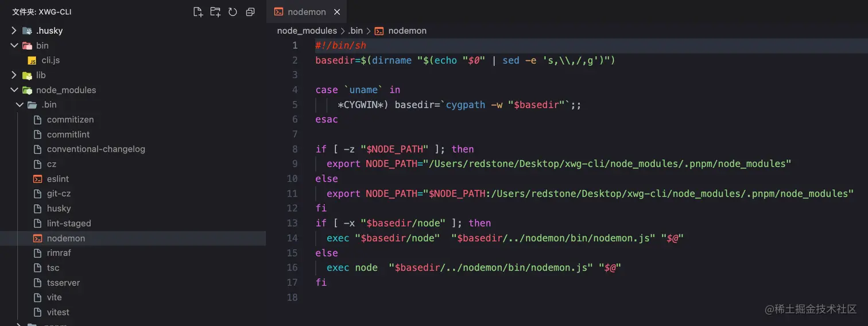Image resolution: width=868 pixels, height=326 pixels.
Task: Click the #!/bin/sh shebang line
Action: [x=340, y=45]
